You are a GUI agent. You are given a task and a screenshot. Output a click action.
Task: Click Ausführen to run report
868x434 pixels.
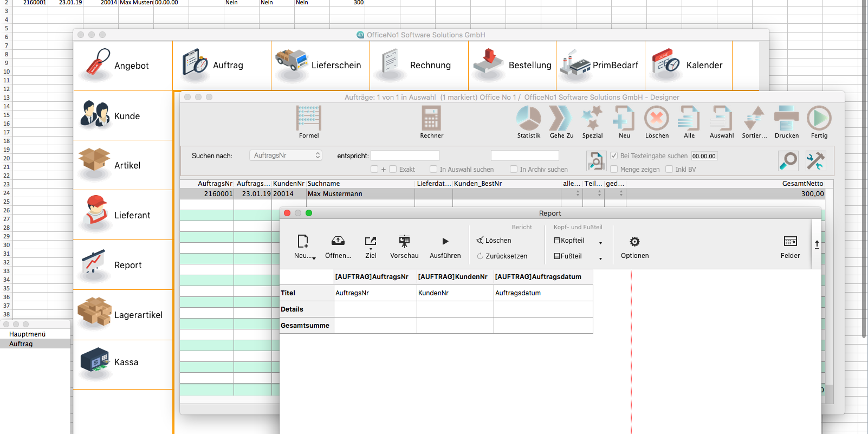point(445,247)
